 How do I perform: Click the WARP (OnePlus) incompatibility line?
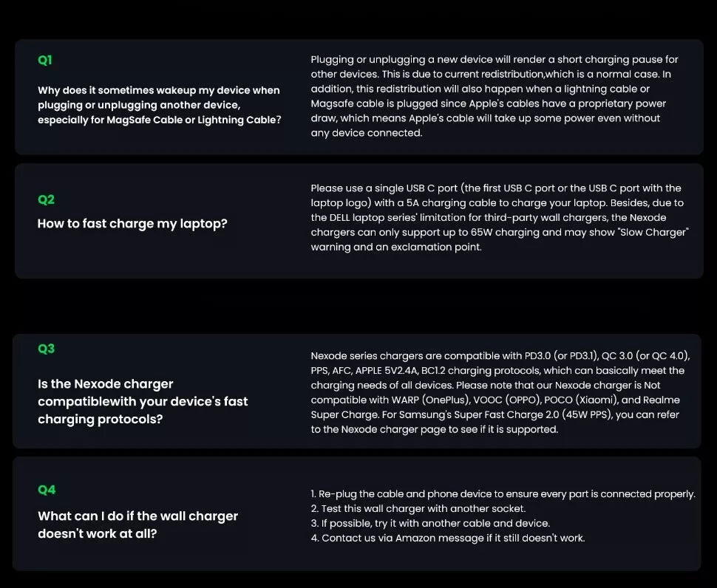[495, 400]
